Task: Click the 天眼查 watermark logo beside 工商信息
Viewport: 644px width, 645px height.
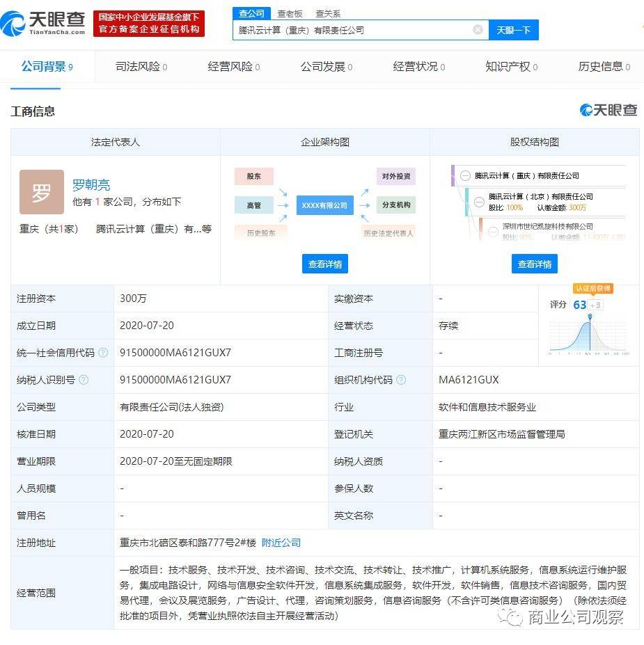Action: coord(608,110)
